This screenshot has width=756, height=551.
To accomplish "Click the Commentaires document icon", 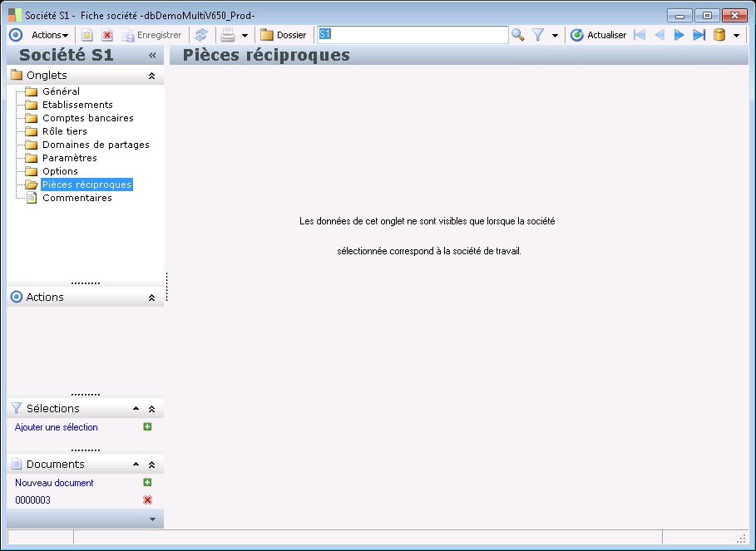I will (x=32, y=198).
